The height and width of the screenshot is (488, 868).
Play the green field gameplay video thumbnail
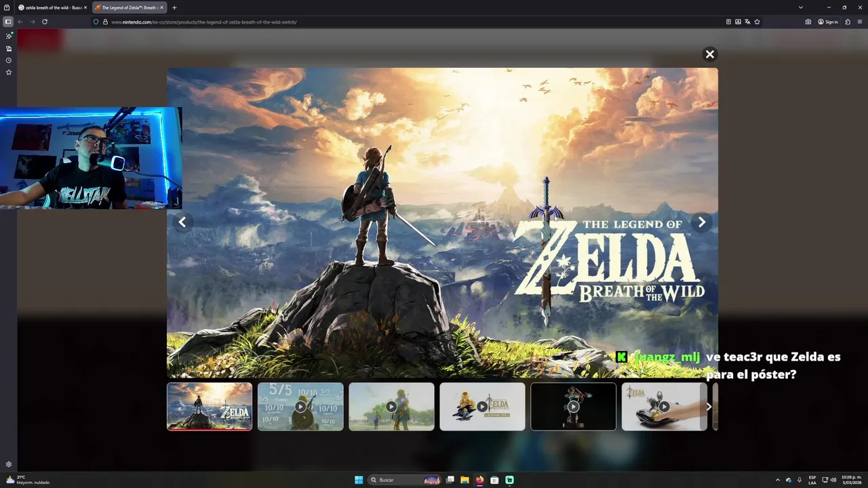pos(391,407)
